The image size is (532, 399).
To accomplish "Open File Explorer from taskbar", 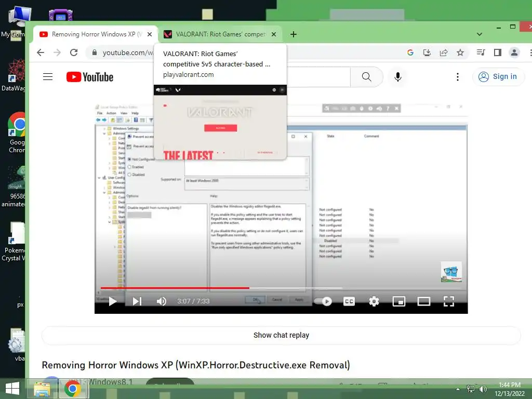I will [42, 389].
